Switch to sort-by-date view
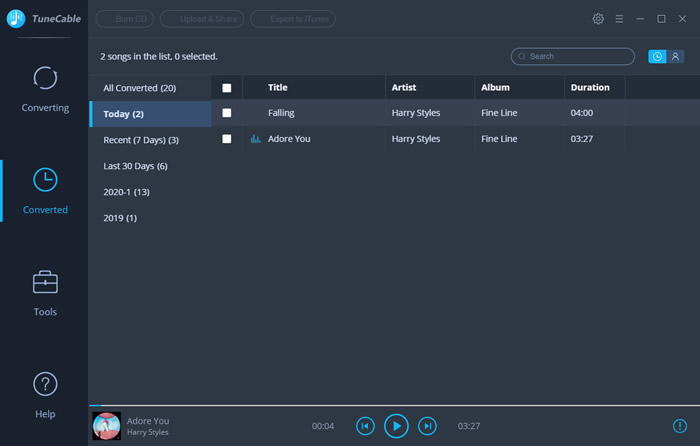This screenshot has width=700, height=446. (657, 56)
